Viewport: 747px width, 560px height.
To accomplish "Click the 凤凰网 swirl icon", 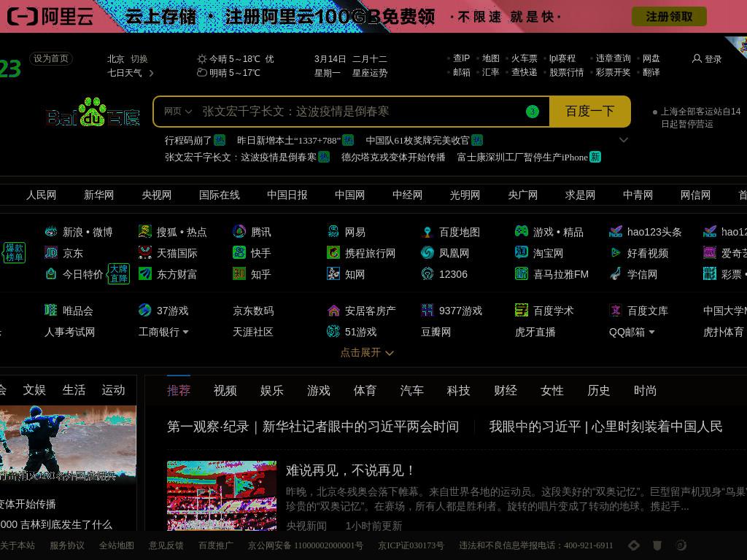I will coord(427,253).
